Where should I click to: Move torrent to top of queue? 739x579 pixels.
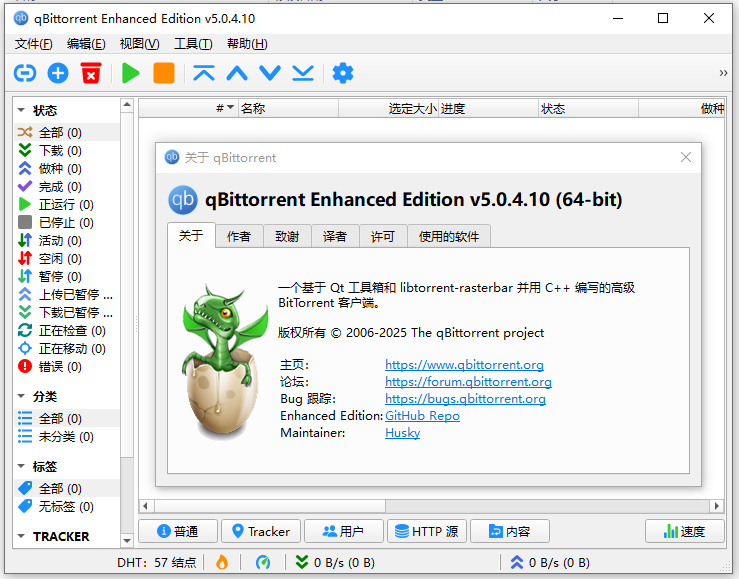(x=204, y=73)
